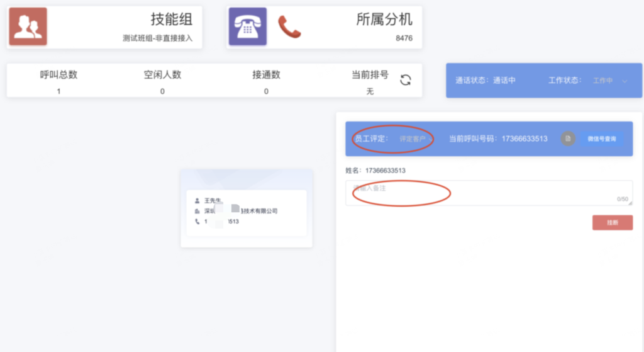The width and height of the screenshot is (644, 352).
Task: Click the company building icon on the contact card
Action: click(197, 211)
